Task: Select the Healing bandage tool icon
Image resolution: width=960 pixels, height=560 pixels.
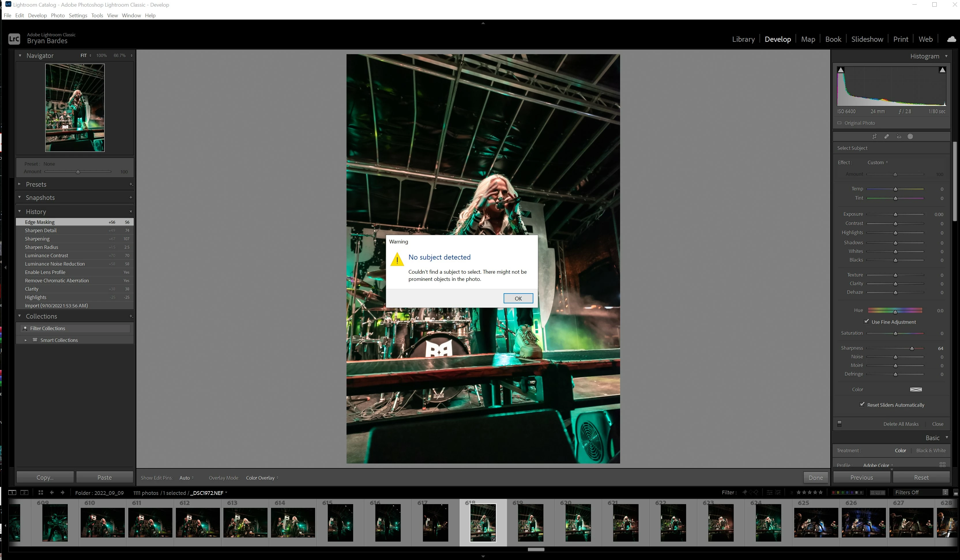Action: pyautogui.click(x=887, y=137)
